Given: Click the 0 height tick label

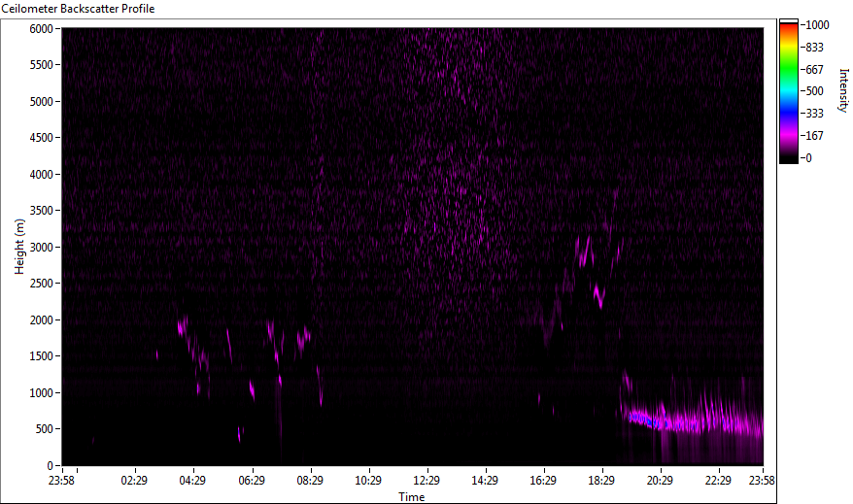Looking at the screenshot, I should (51, 466).
